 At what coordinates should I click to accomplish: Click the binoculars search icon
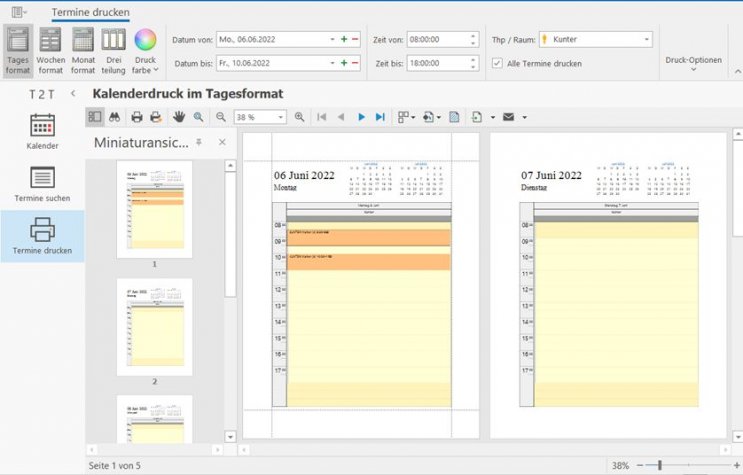point(114,117)
